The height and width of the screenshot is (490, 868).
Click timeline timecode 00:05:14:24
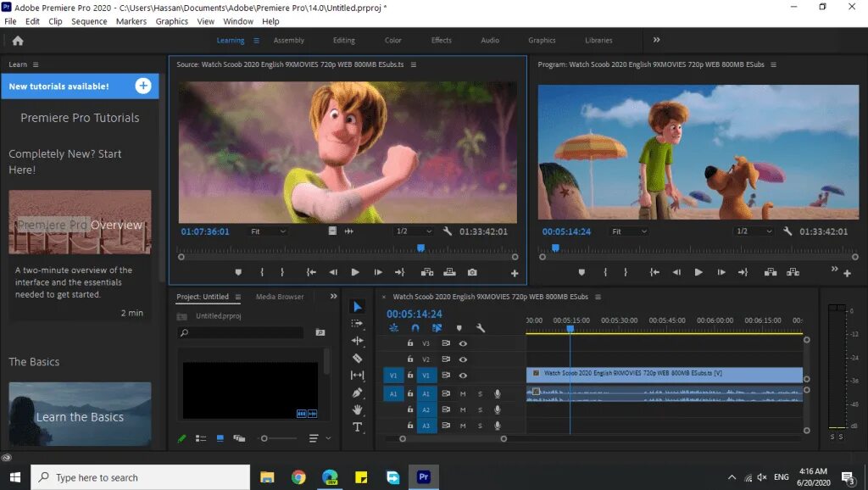point(414,314)
